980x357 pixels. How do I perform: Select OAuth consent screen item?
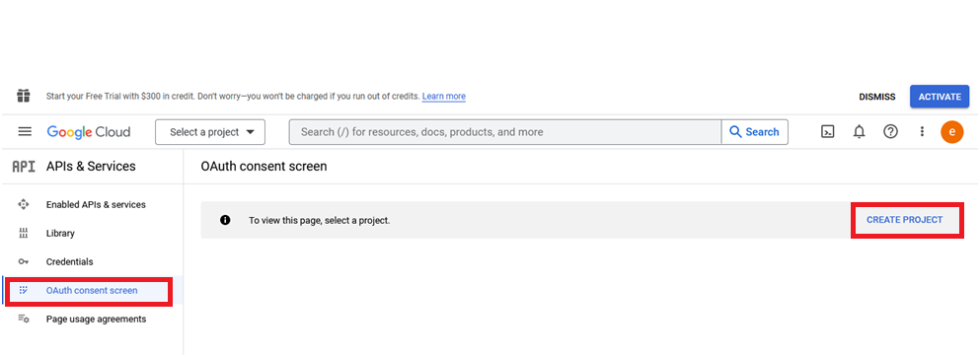coord(92,290)
